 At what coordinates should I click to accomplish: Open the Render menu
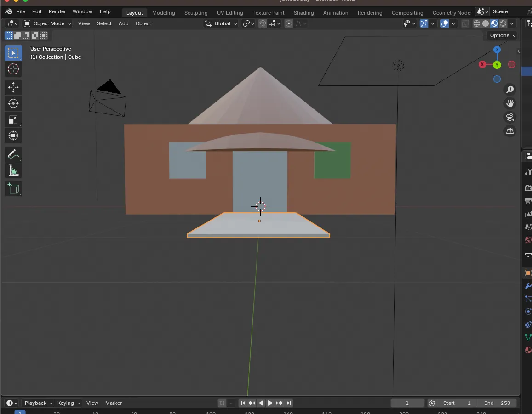pyautogui.click(x=57, y=11)
